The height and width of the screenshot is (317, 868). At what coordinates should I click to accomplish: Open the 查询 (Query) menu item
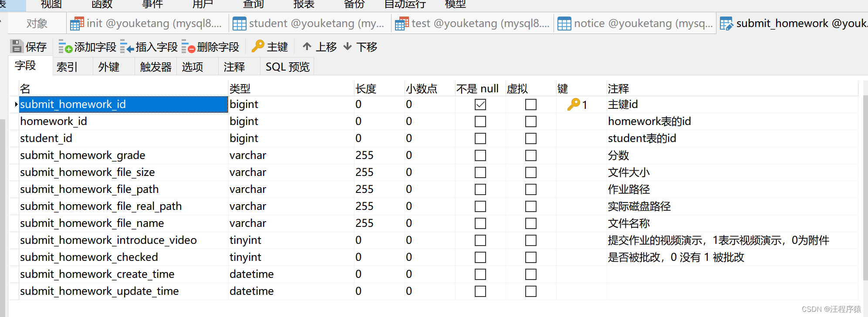click(253, 4)
